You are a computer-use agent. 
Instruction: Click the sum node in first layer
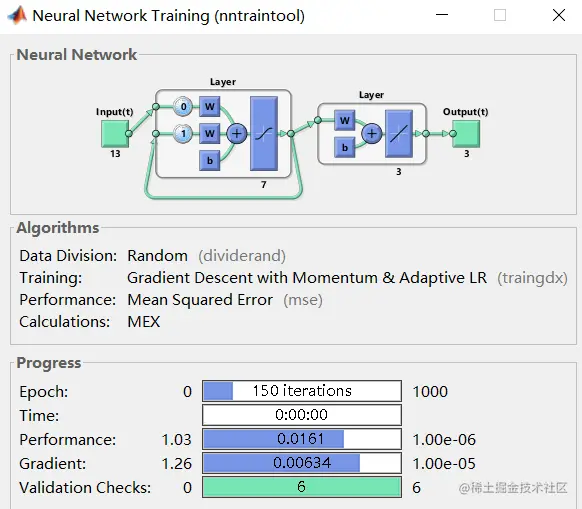click(236, 134)
